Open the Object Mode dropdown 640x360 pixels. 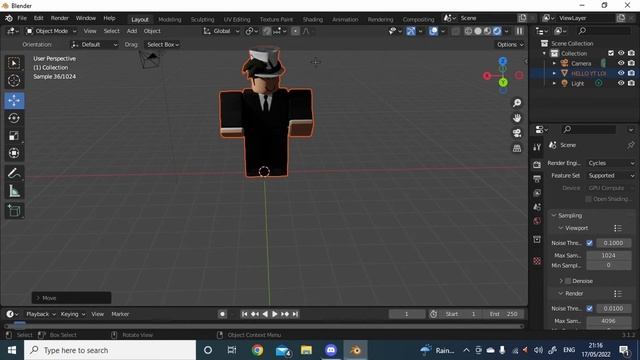(x=51, y=31)
